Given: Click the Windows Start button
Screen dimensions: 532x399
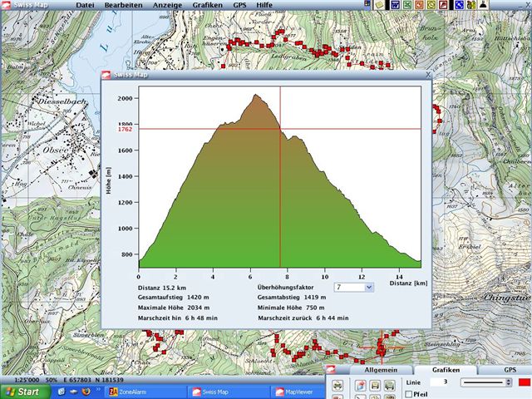Looking at the screenshot, I should click(x=23, y=391).
